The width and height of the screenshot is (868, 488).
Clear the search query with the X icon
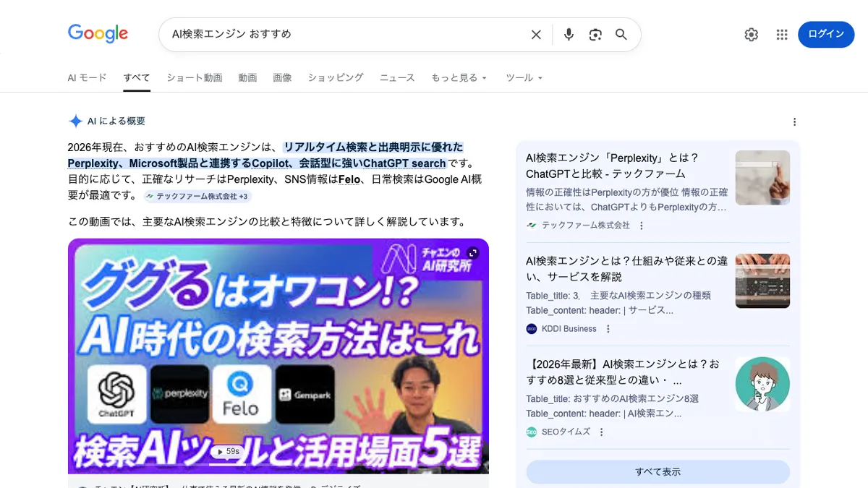(536, 35)
